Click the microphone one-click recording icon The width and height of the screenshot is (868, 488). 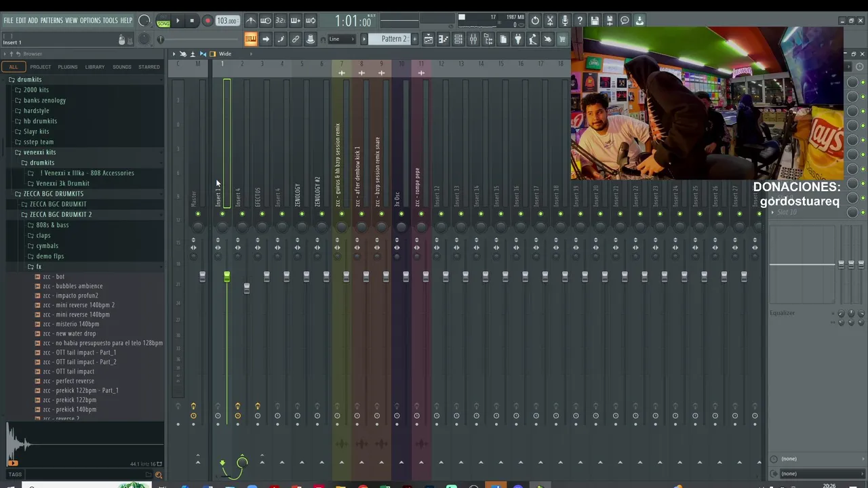pyautogui.click(x=565, y=20)
